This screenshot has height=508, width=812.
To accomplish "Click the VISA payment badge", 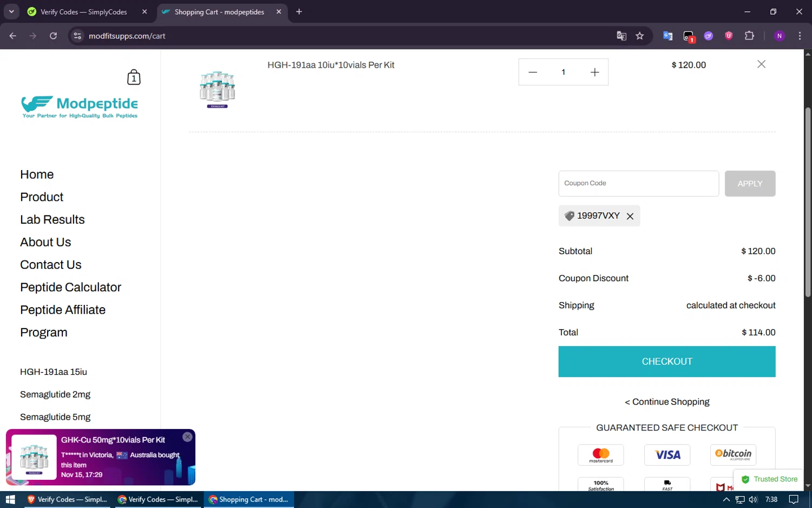I will coord(667,455).
